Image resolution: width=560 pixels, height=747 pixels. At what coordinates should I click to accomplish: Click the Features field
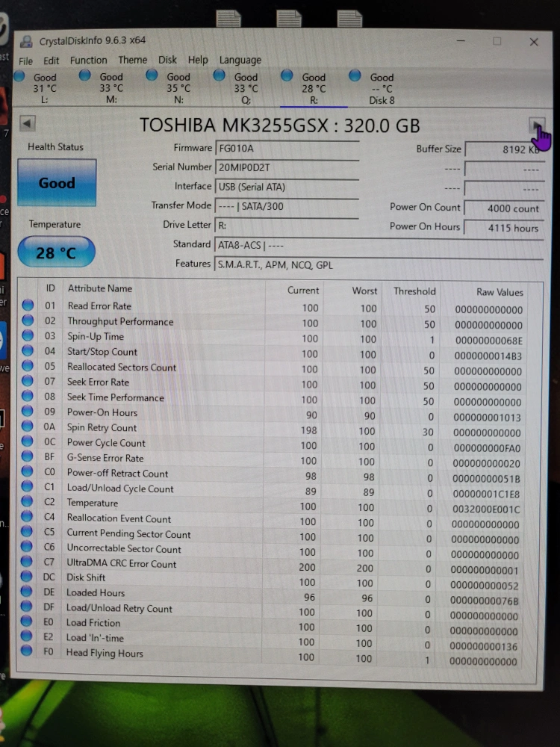coord(379,265)
